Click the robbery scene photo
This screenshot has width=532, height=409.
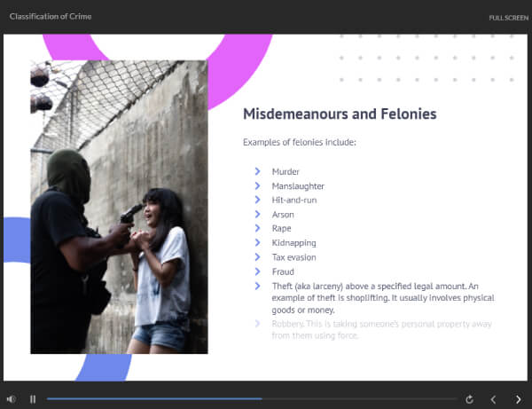point(119,207)
